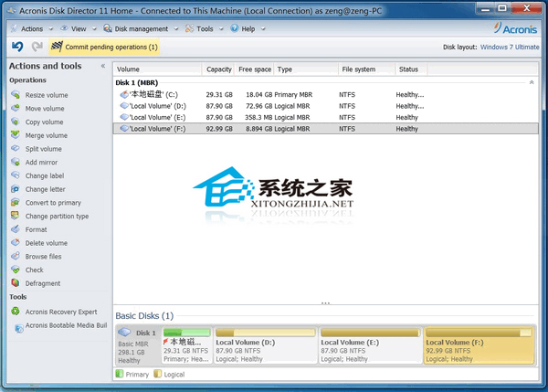
Task: Sort the list by Capacity column header
Action: [219, 69]
